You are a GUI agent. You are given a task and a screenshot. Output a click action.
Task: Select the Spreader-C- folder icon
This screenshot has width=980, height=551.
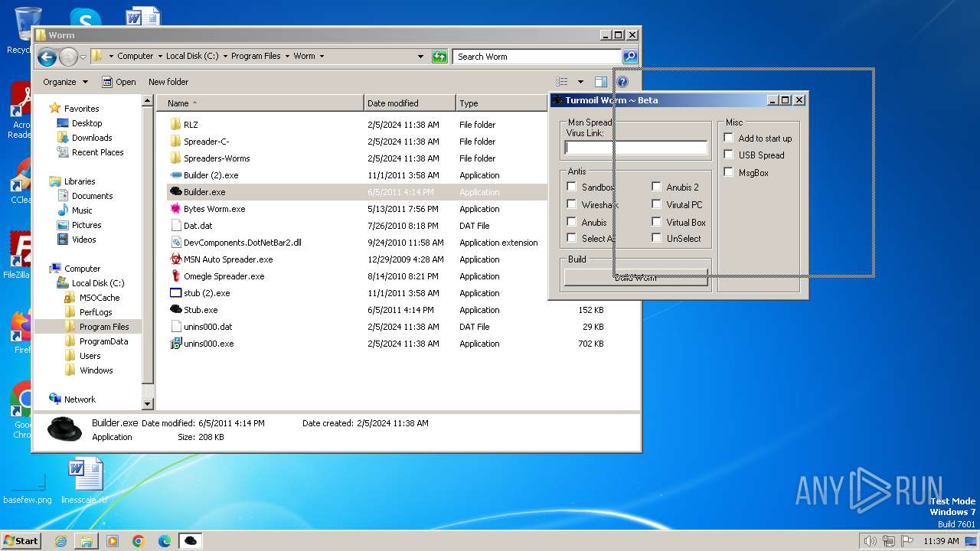coord(175,142)
